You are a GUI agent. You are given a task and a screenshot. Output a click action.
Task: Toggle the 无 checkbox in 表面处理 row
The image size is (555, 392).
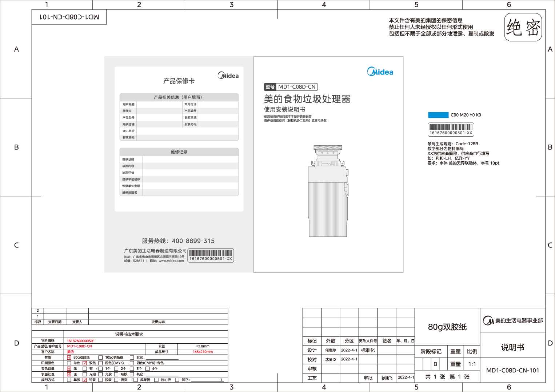tap(69, 374)
